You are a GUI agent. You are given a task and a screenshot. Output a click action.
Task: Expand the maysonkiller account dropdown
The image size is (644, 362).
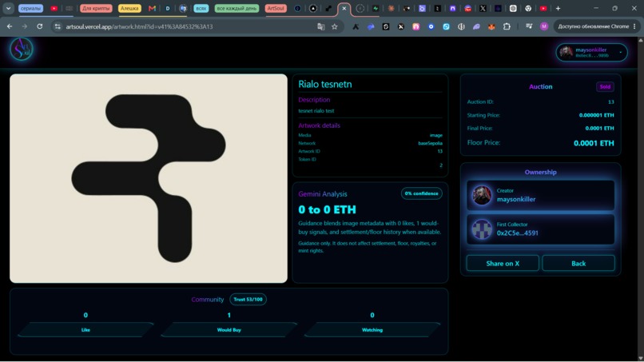tap(621, 52)
